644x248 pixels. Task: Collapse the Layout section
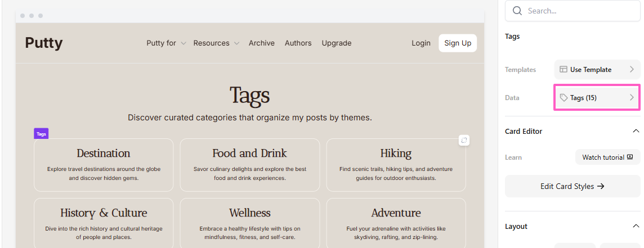coord(636,226)
